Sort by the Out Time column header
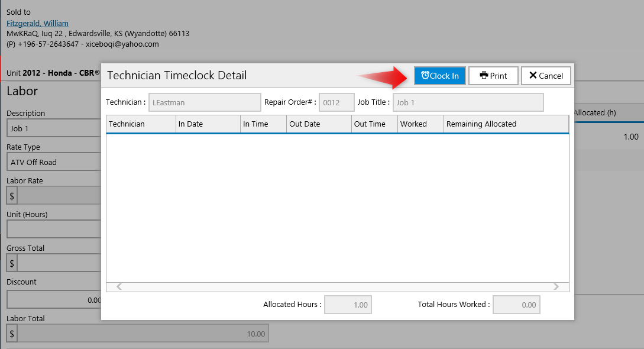 [374, 124]
